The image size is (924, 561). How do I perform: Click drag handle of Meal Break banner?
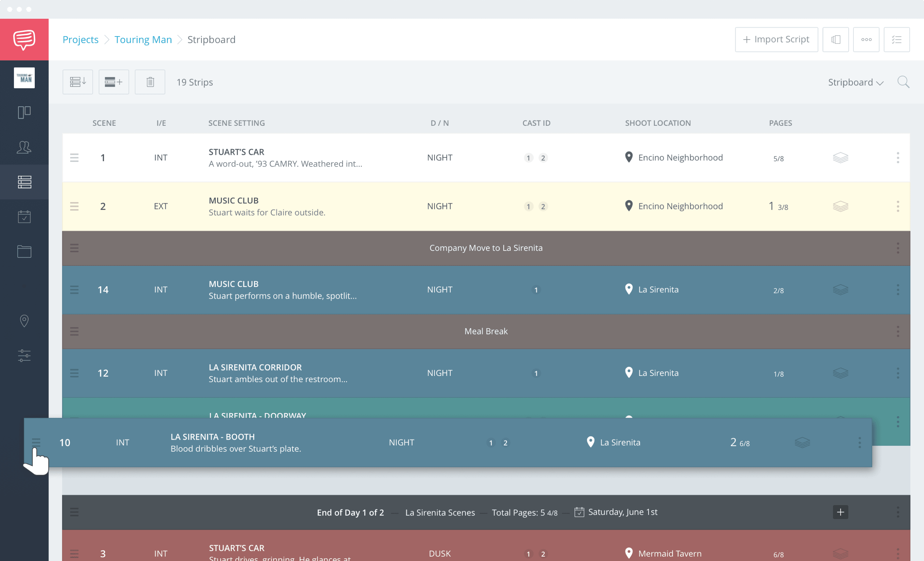coord(74,331)
